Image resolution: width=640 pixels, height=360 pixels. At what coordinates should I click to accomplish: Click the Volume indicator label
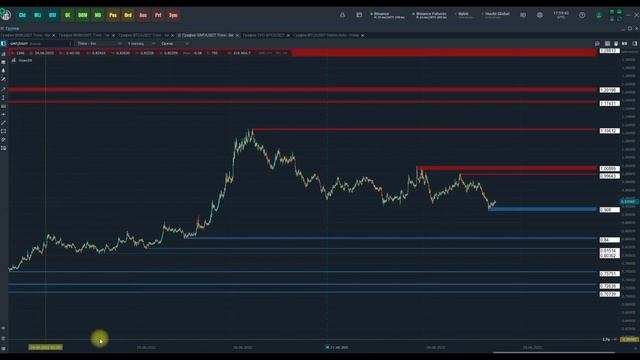point(25,60)
